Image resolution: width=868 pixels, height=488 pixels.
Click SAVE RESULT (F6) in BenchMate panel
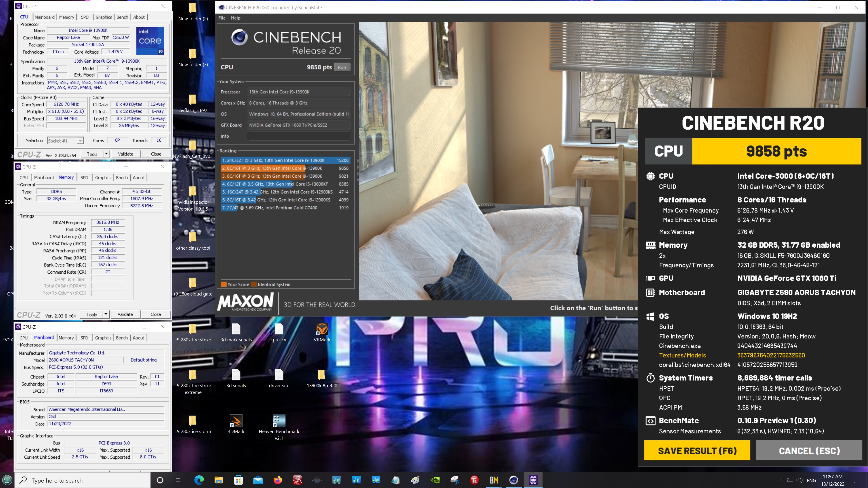697,450
